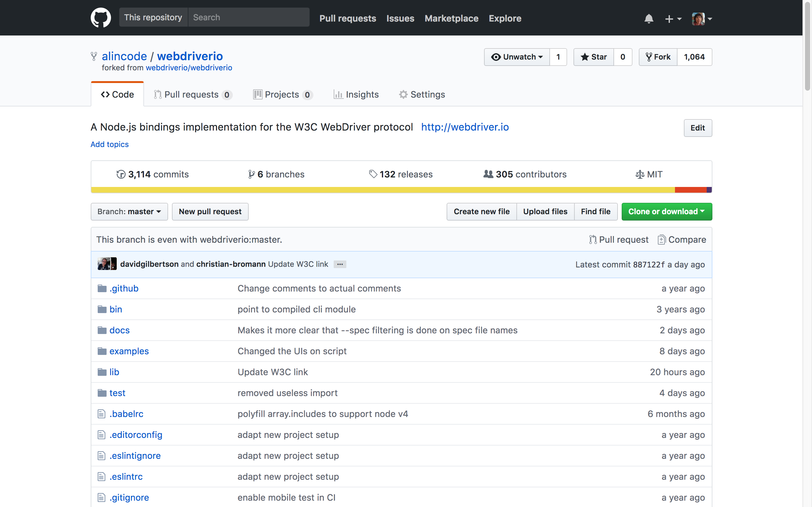The height and width of the screenshot is (507, 812).
Task: Click the contributors people icon
Action: coord(488,174)
